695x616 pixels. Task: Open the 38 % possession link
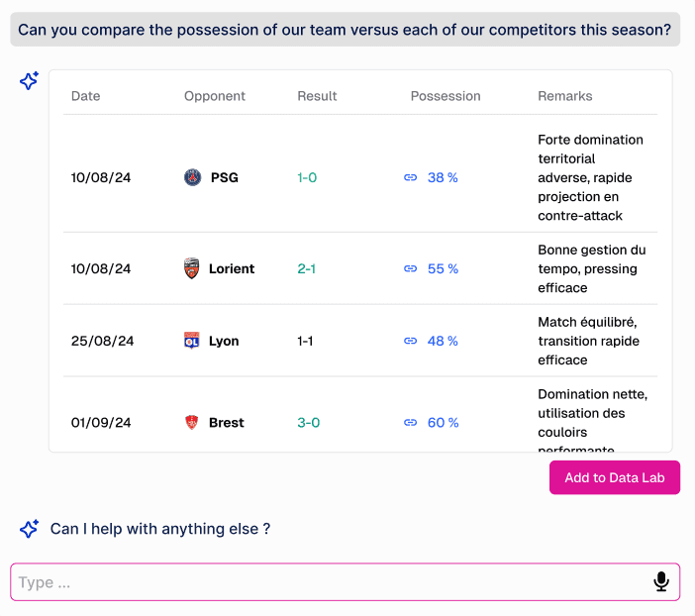coord(443,177)
